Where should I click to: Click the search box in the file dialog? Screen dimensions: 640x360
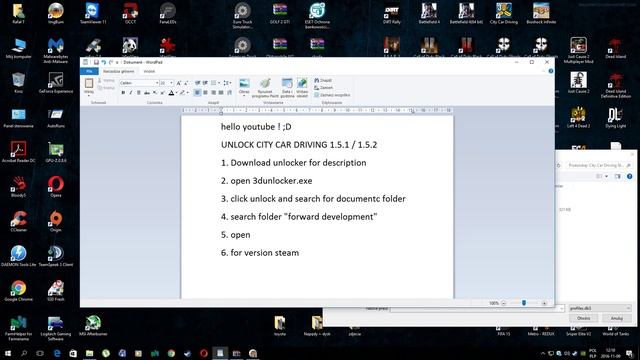point(599,165)
